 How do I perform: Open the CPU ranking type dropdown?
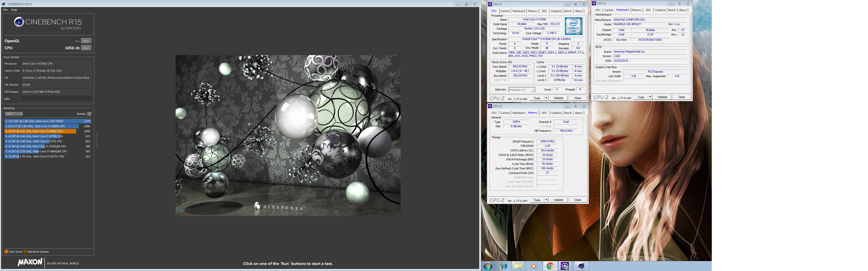tap(14, 114)
